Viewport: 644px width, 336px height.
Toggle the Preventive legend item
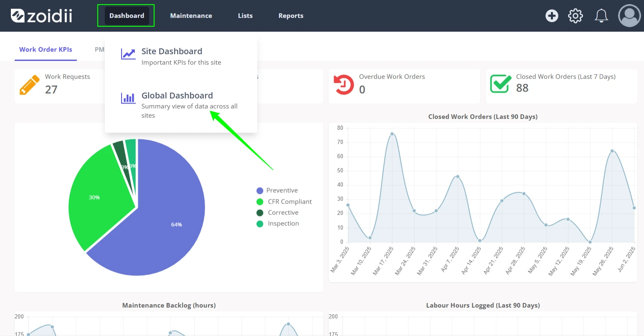pos(277,190)
